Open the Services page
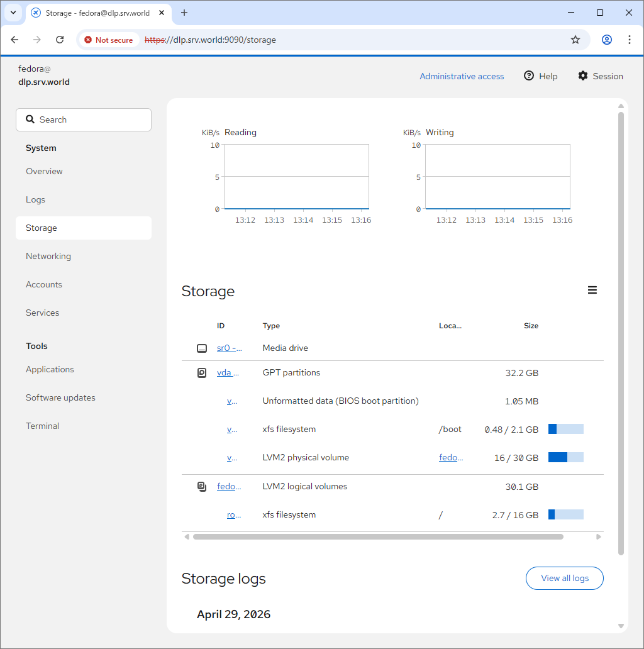This screenshot has width=644, height=649. 42,313
